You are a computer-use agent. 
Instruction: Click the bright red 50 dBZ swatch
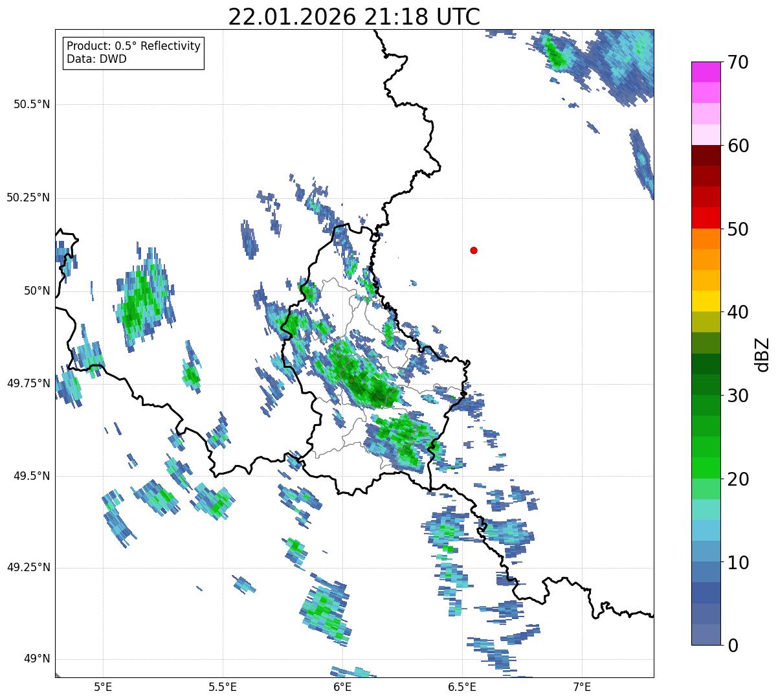pyautogui.click(x=706, y=218)
